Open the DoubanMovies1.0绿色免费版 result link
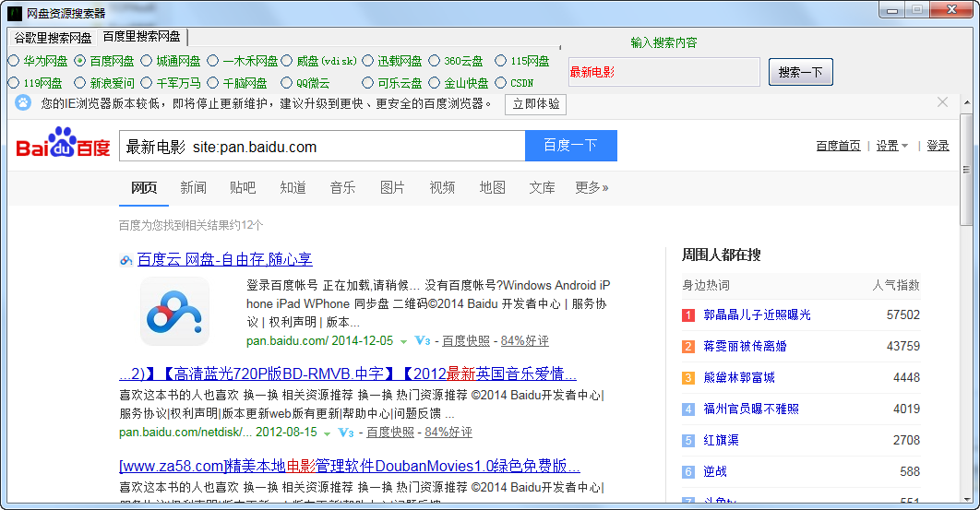 coord(350,466)
